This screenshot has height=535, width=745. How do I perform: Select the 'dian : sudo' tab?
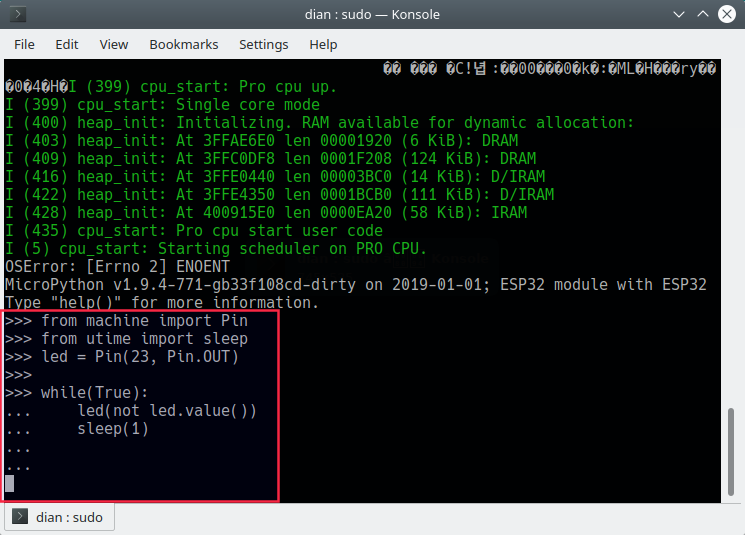(x=62, y=517)
